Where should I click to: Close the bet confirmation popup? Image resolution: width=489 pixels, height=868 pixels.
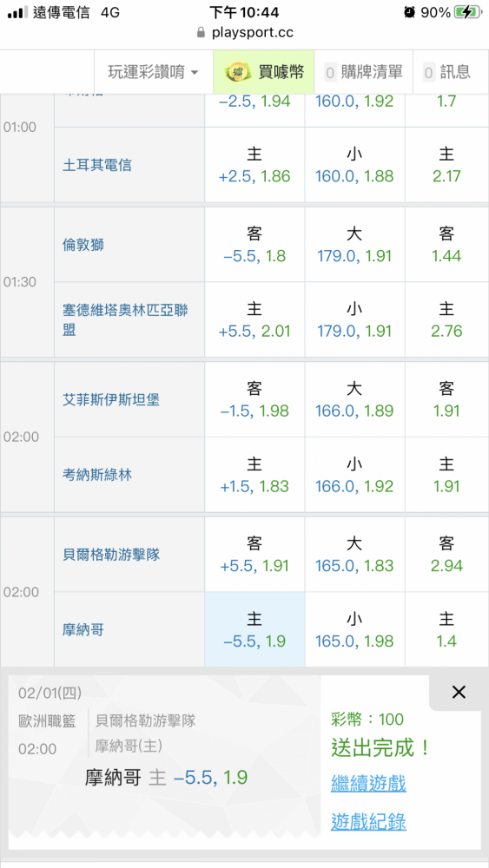[459, 692]
